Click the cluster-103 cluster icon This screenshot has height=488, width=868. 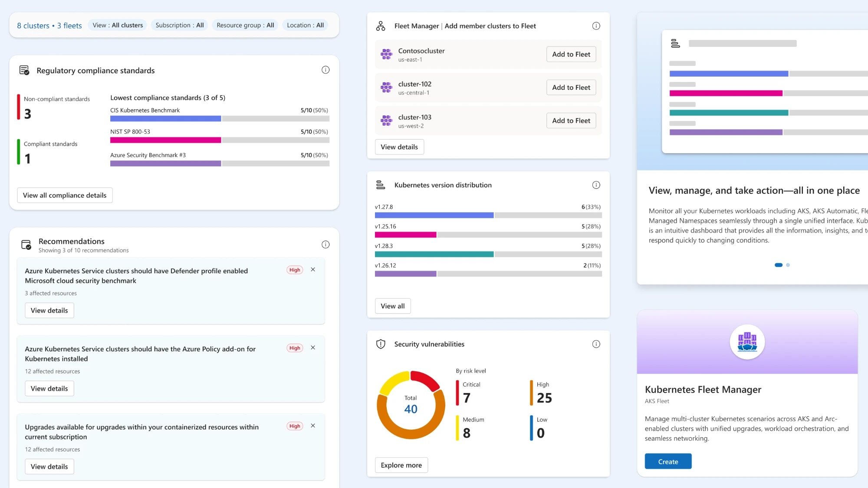(386, 121)
